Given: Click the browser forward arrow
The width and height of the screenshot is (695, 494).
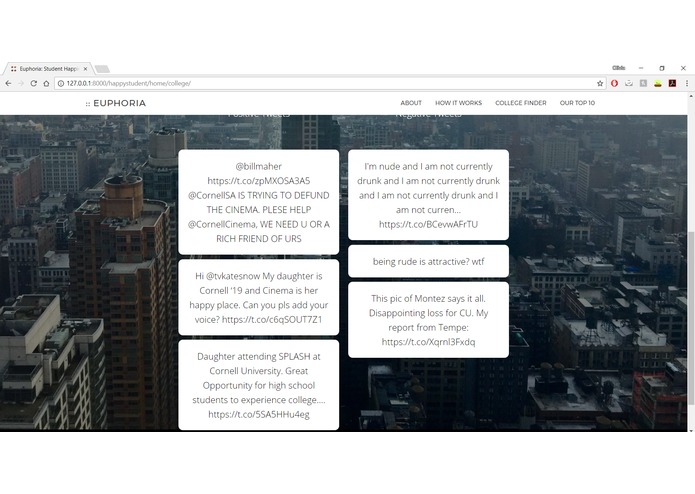Looking at the screenshot, I should tap(21, 83).
